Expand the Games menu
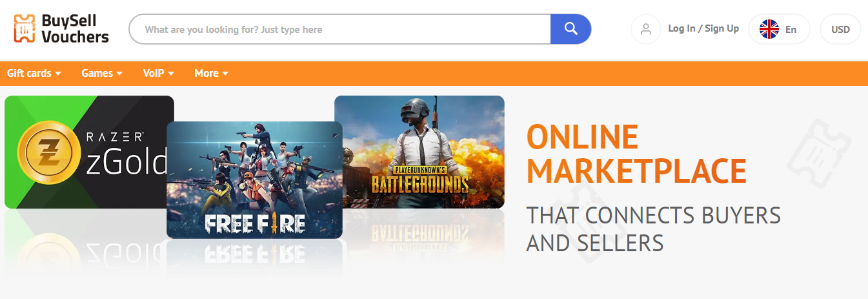Viewport: 868px width, 299px height. coord(102,73)
